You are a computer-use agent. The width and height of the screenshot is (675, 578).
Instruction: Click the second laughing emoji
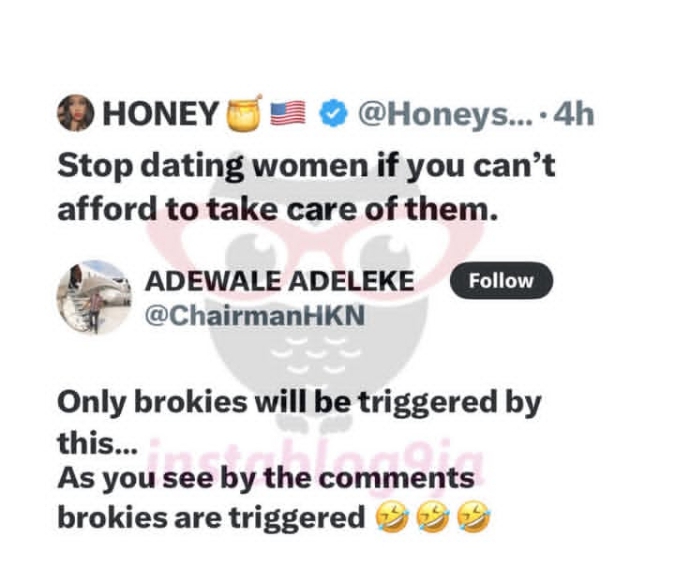433,516
